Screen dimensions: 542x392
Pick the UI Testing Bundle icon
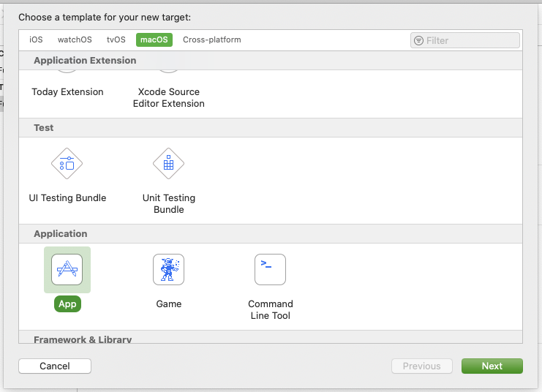coord(67,164)
